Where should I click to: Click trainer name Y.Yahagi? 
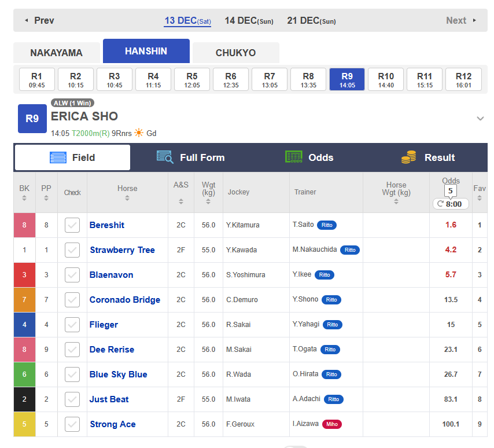(x=305, y=324)
